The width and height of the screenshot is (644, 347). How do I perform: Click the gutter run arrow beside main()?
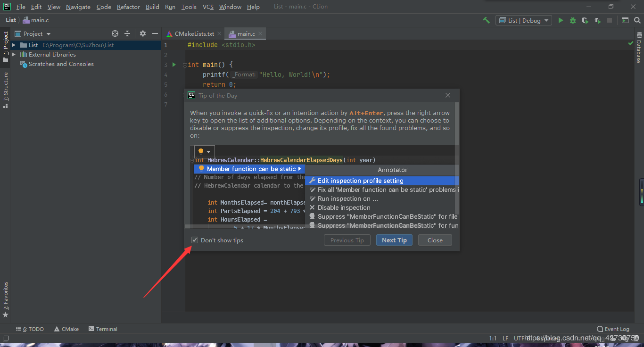tap(174, 65)
